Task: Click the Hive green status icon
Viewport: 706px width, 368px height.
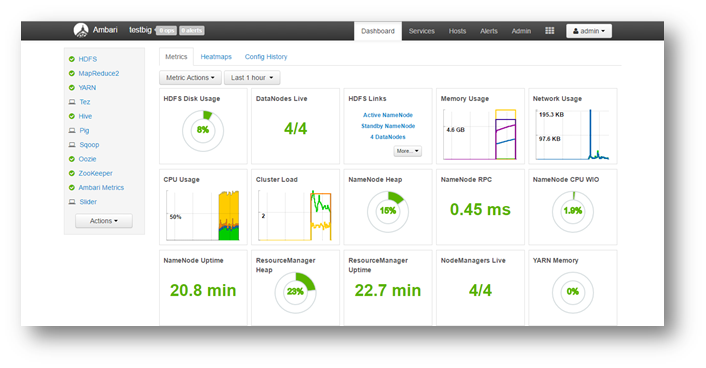Action: (x=72, y=116)
